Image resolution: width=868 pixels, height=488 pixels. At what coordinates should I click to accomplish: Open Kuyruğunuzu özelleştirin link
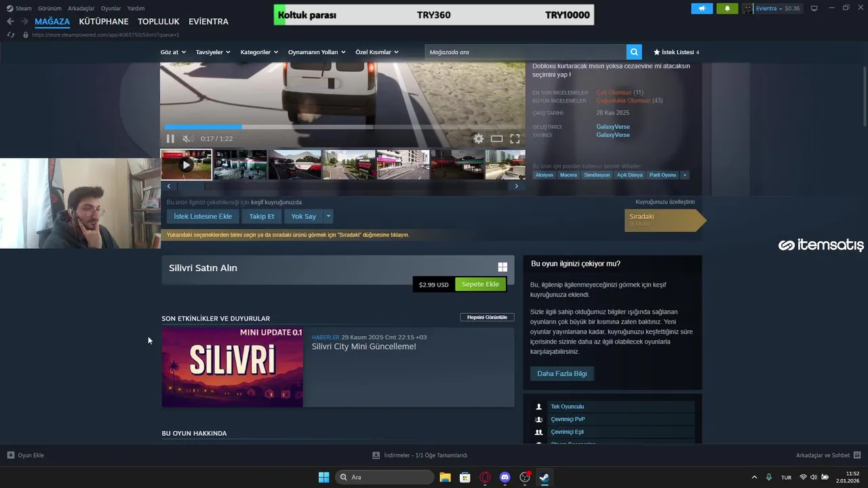pyautogui.click(x=665, y=202)
